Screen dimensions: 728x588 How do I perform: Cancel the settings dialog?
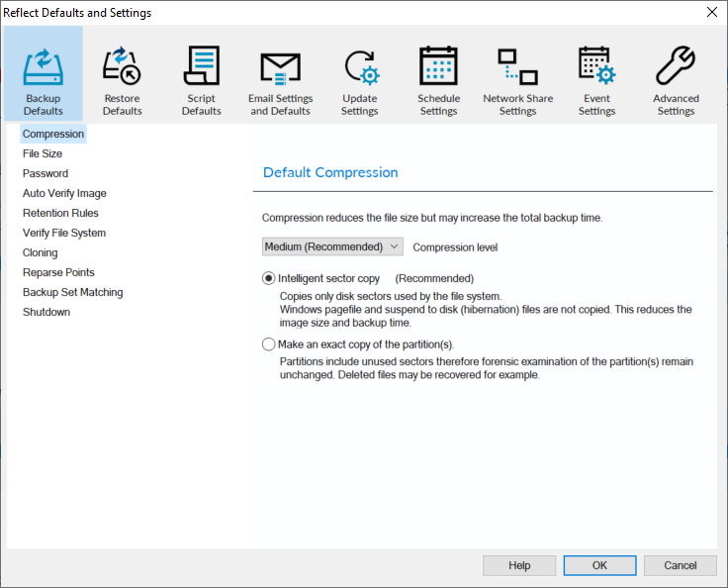click(680, 565)
